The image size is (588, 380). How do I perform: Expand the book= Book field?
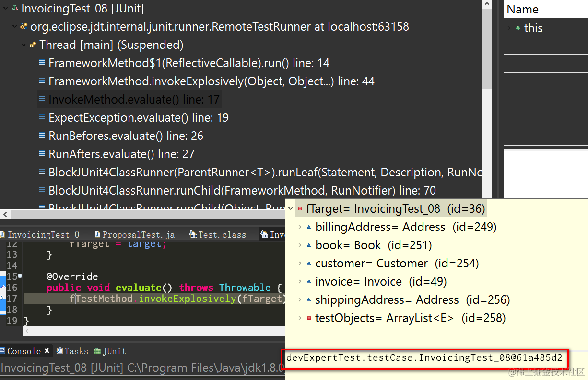(300, 245)
